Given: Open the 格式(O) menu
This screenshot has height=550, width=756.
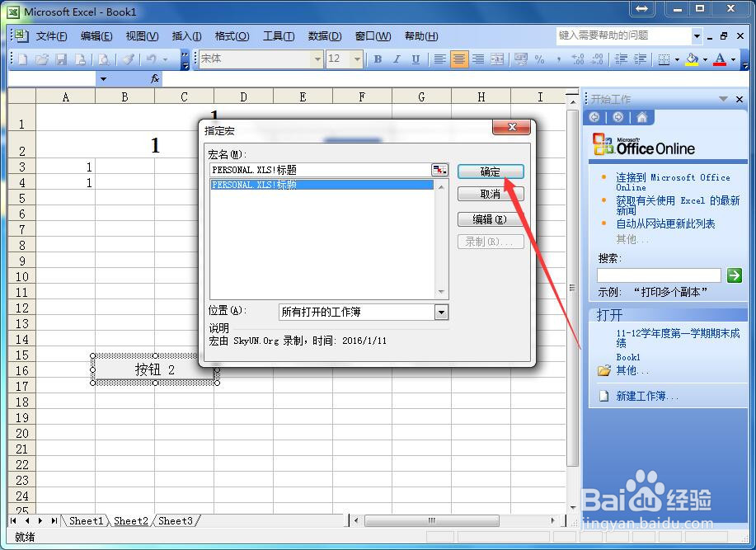Looking at the screenshot, I should (x=232, y=36).
